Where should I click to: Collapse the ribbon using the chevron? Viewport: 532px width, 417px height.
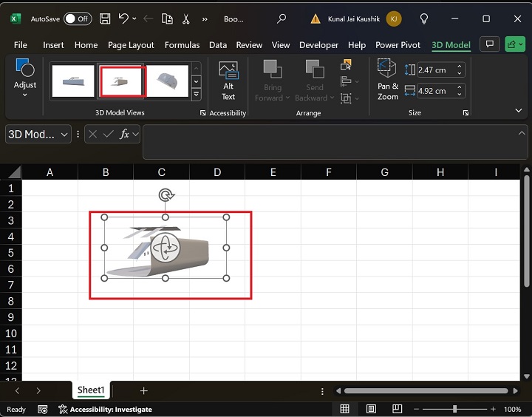517,110
